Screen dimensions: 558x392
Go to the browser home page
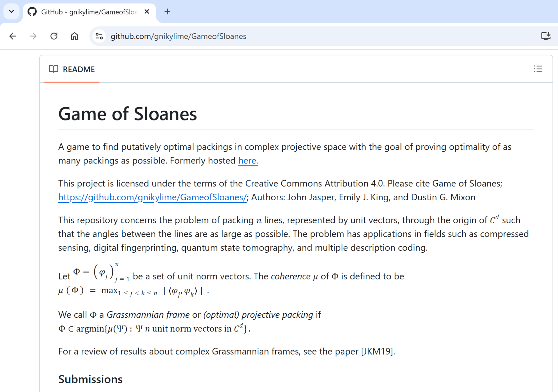[x=74, y=36]
